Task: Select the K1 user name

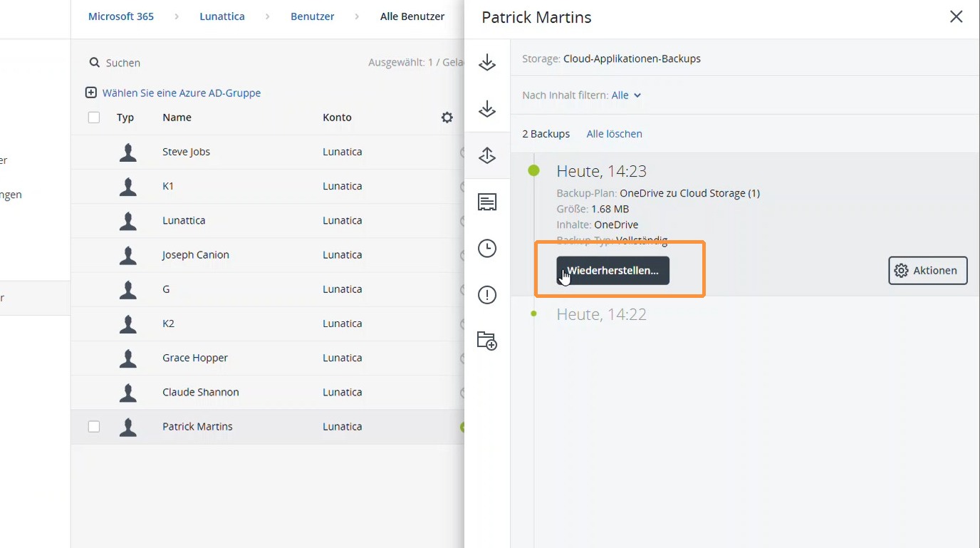Action: click(x=168, y=187)
